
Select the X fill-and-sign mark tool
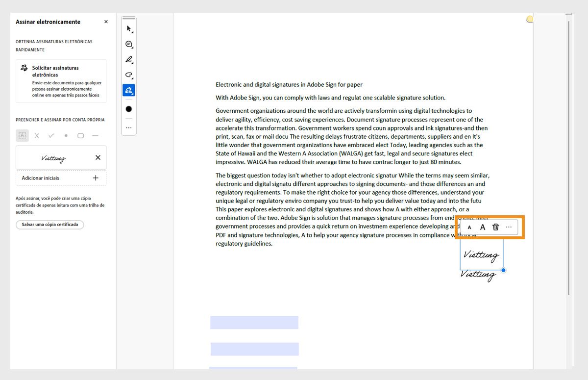pyautogui.click(x=37, y=135)
